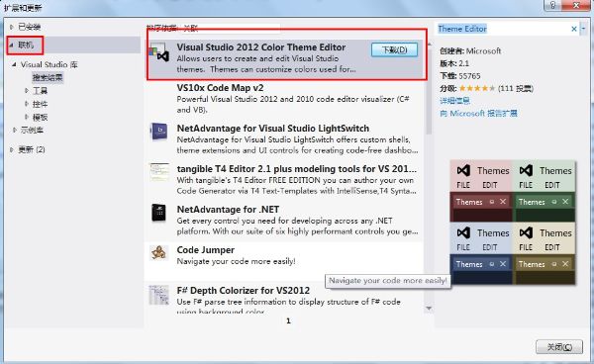594x364 pixels.
Task: Click the extension list scrollbar down arrow
Action: (429, 309)
